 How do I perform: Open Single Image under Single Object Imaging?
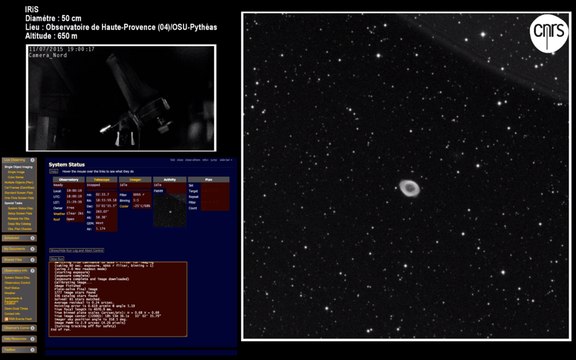16,172
